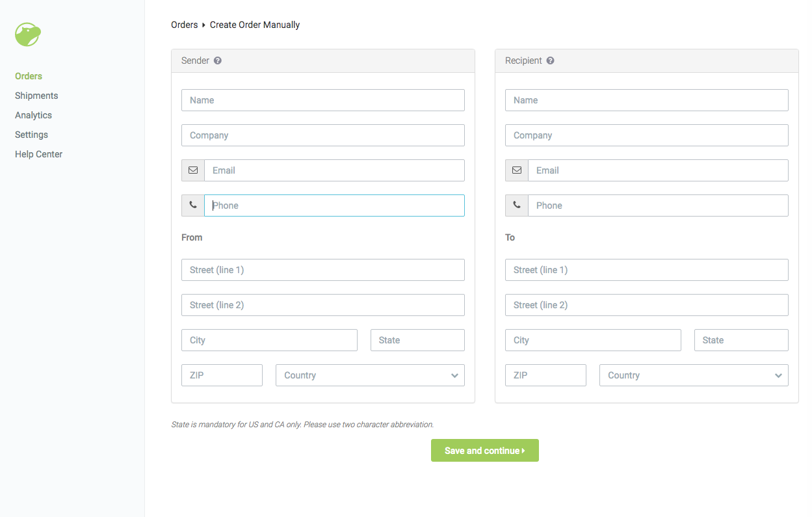Click the Recipient Email input field
The image size is (812, 517).
[x=658, y=170]
